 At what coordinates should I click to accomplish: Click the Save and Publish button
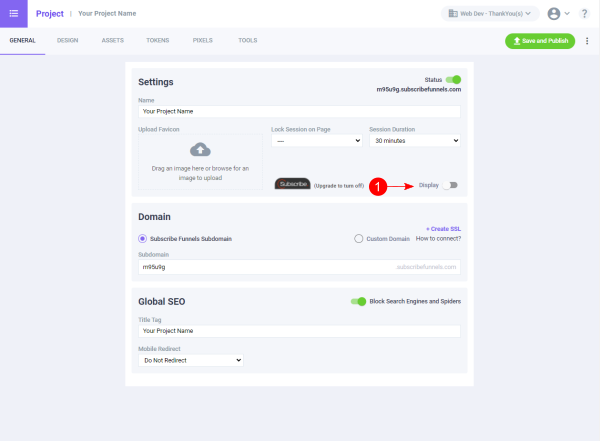pos(540,41)
